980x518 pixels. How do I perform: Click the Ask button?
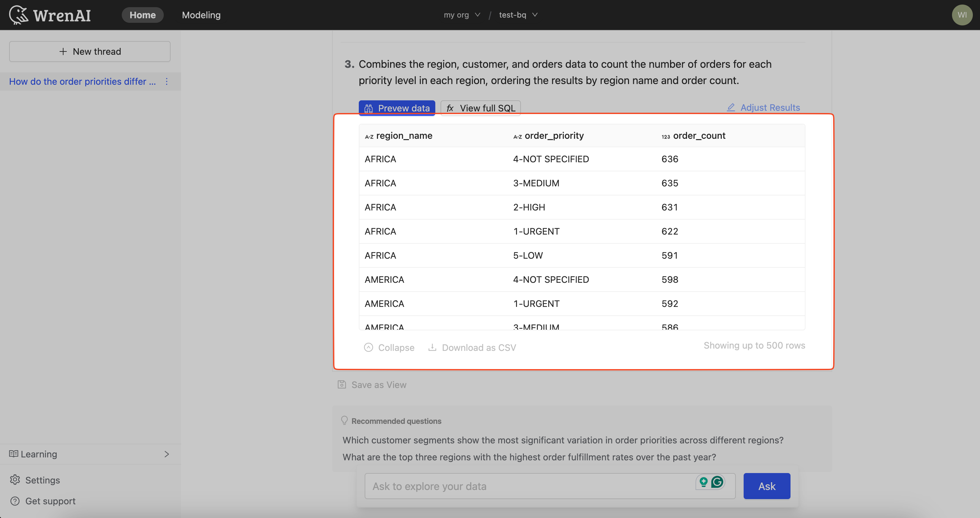tap(767, 485)
